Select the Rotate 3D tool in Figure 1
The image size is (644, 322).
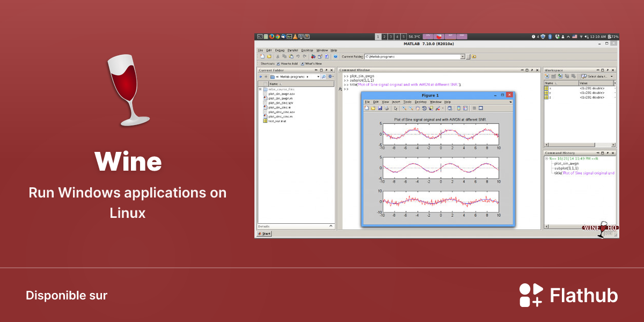click(424, 108)
